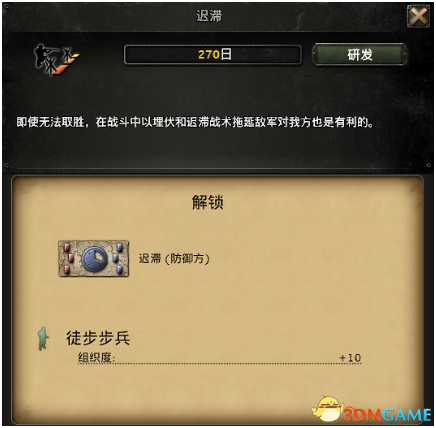This screenshot has width=436, height=428.
Task: Select the 270日 research time field
Action: pyautogui.click(x=213, y=55)
